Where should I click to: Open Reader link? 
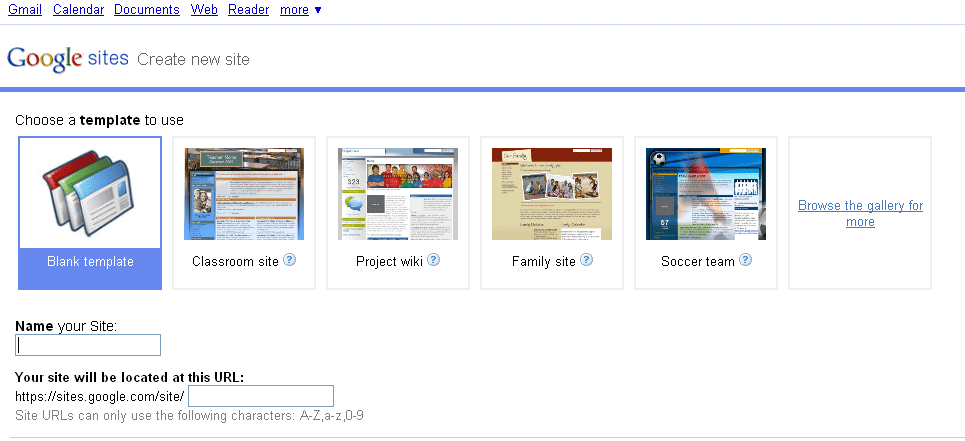(x=249, y=10)
